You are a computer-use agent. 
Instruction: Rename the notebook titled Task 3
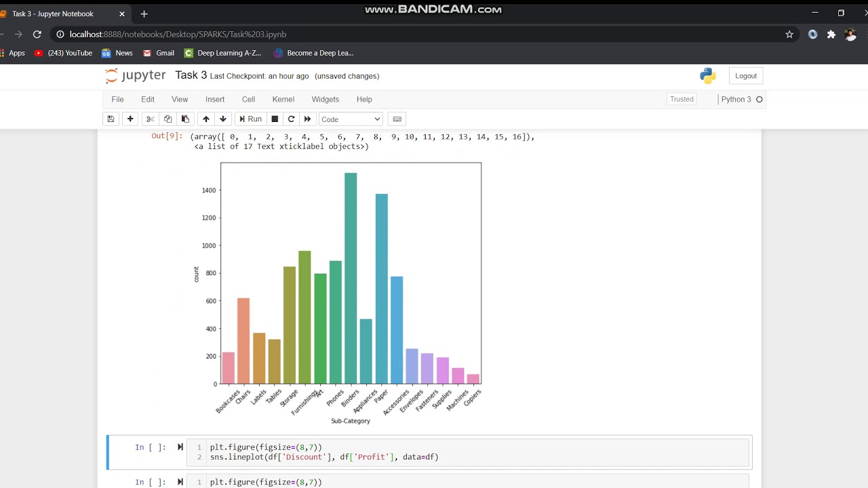point(191,75)
